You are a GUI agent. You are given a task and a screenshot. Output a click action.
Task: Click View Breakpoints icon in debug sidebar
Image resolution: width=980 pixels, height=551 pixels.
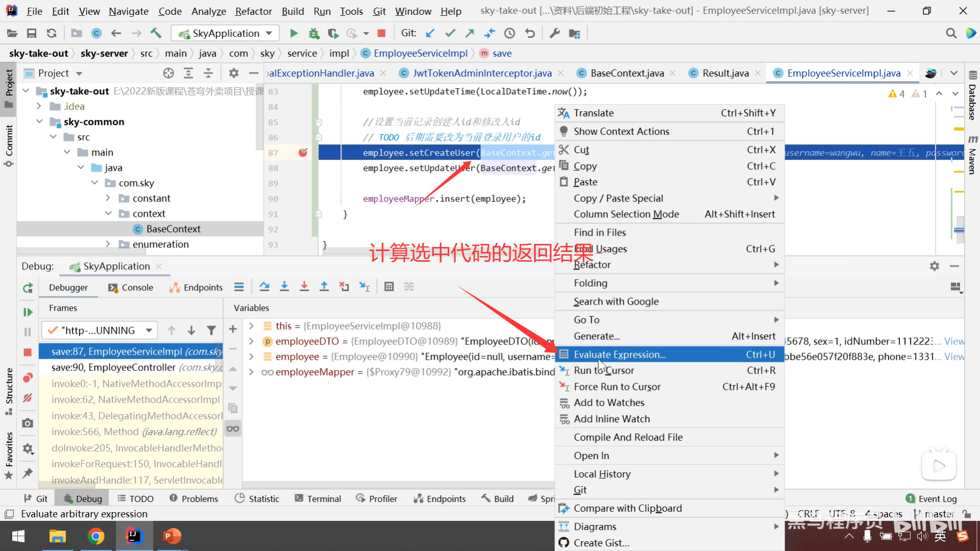[28, 378]
